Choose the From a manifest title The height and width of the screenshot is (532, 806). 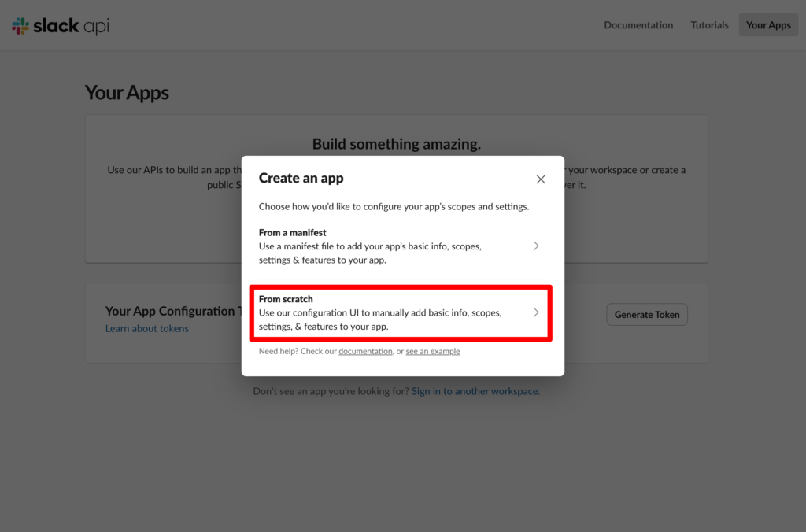point(293,232)
